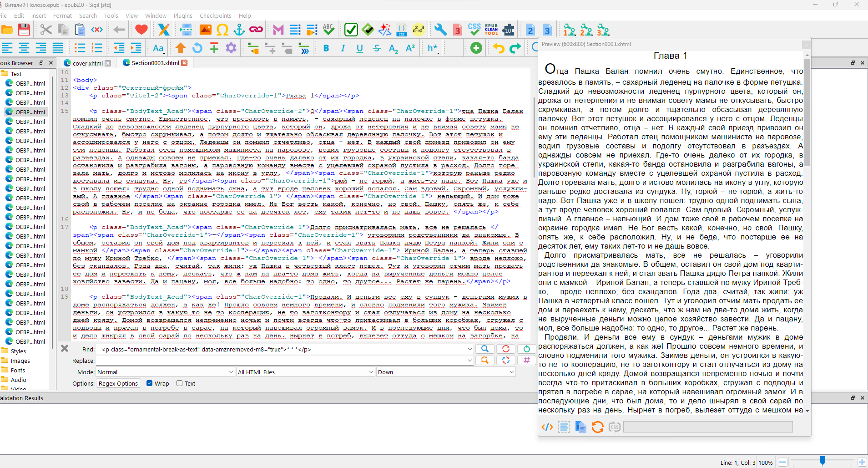Apply bold formatting with the B icon
The height and width of the screenshot is (468, 868).
(x=326, y=48)
